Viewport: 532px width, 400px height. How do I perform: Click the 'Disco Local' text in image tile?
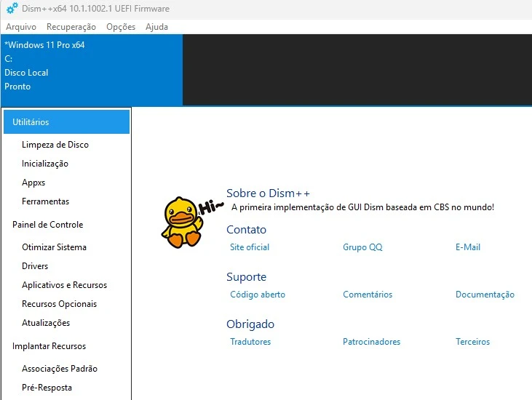(26, 73)
